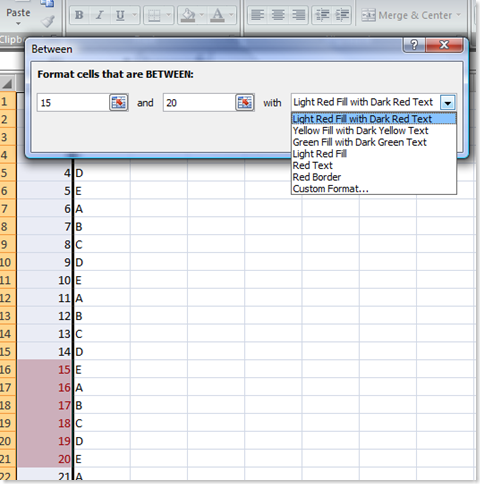Click the Decrease Indent icon
The height and width of the screenshot is (484, 480).
pos(322,15)
